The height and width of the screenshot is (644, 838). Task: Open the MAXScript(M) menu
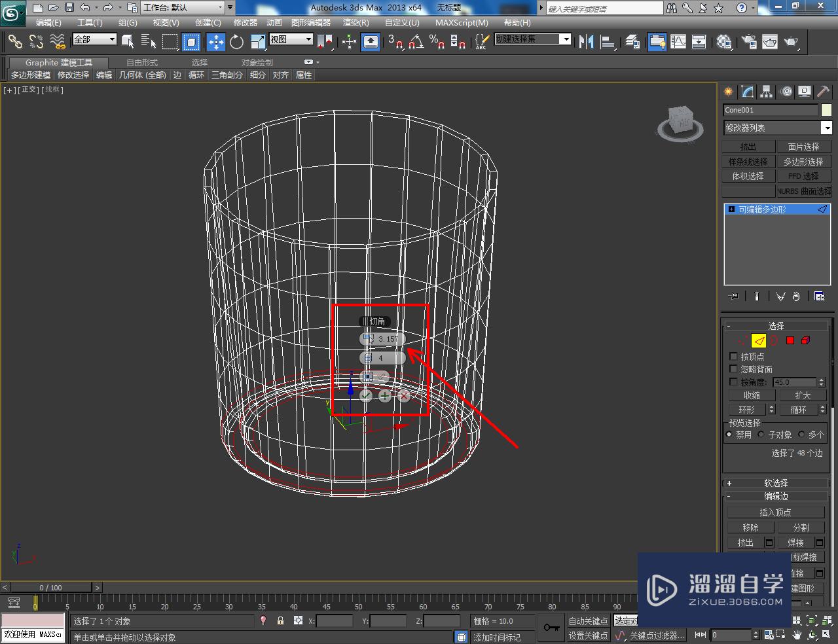click(x=462, y=22)
